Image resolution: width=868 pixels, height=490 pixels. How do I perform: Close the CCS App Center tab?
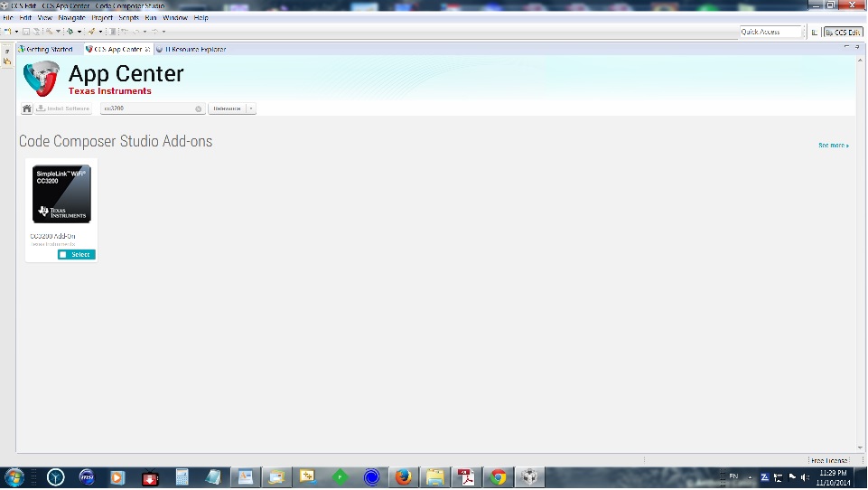[x=147, y=50]
